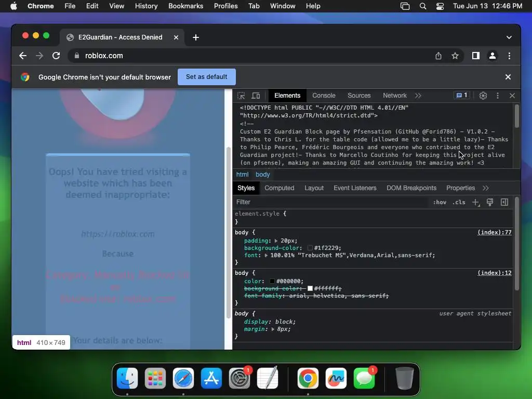The width and height of the screenshot is (532, 399).
Task: Toggle Chrome's side panel
Action: point(476,56)
